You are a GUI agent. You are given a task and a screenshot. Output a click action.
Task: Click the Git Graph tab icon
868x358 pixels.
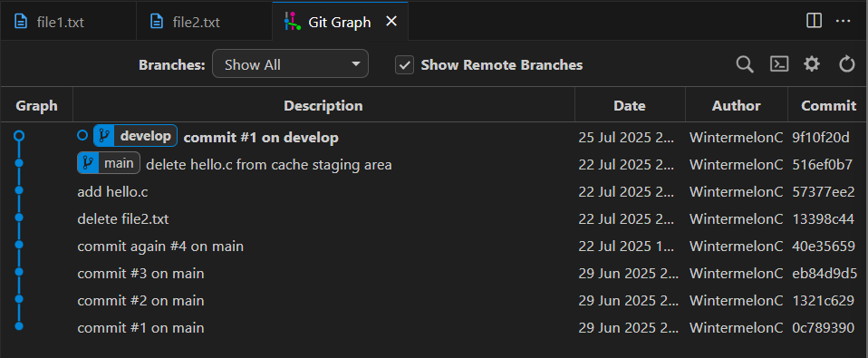[292, 21]
